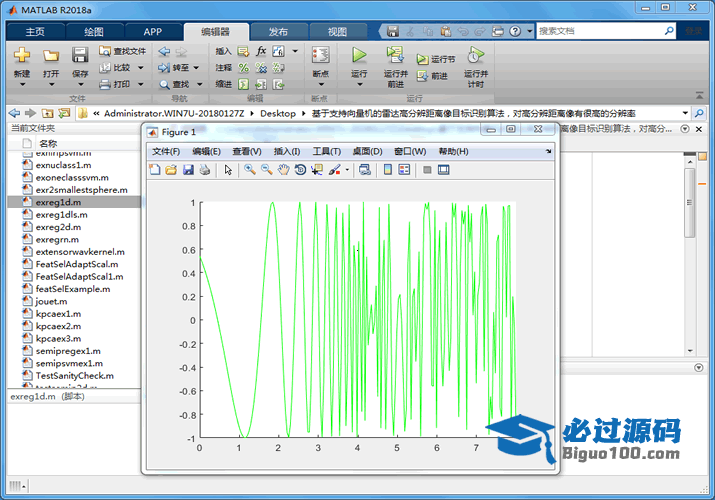
Task: Click the navigate back arrow in ribbon
Action: coord(164,51)
